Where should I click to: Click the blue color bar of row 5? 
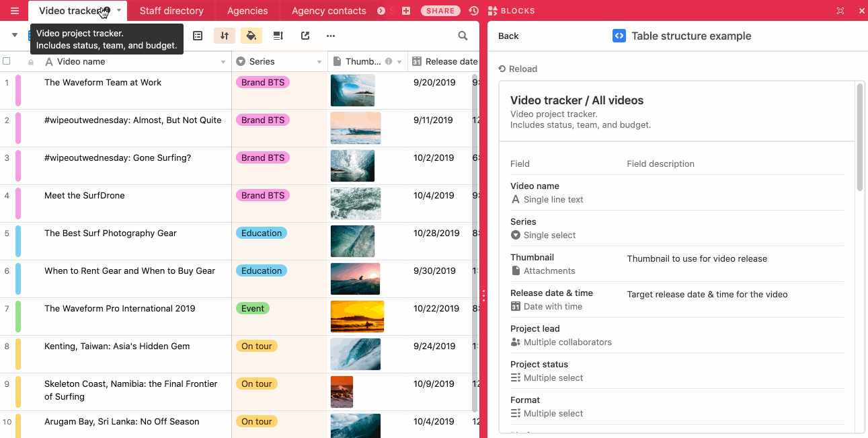tap(18, 242)
